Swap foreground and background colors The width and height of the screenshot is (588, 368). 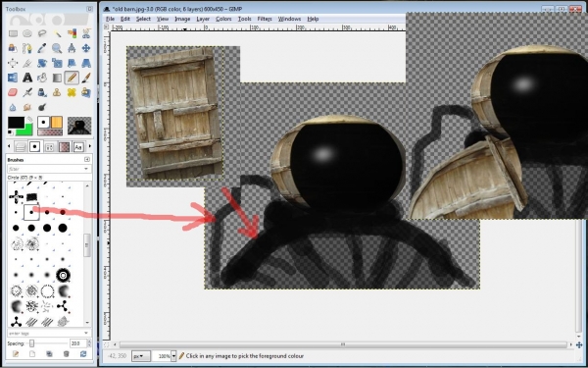pos(29,120)
